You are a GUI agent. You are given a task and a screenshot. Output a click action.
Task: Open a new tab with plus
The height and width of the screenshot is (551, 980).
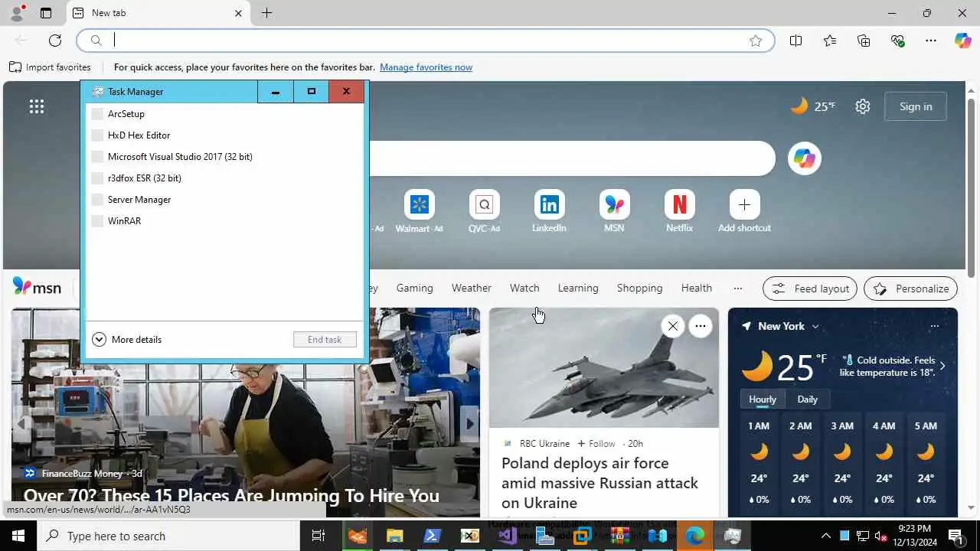click(x=266, y=13)
